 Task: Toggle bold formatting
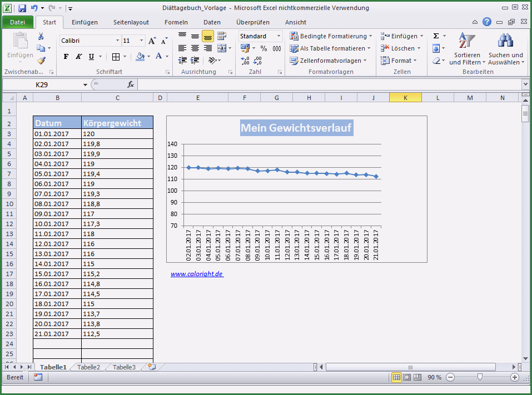(x=66, y=57)
